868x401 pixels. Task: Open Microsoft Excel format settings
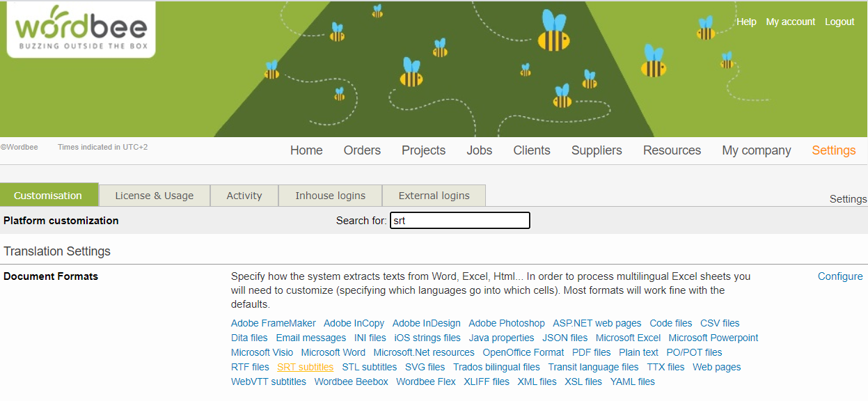coord(628,338)
